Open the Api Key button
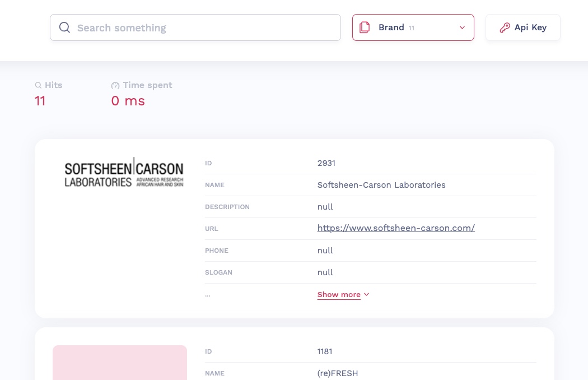This screenshot has height=380, width=588. tap(522, 27)
